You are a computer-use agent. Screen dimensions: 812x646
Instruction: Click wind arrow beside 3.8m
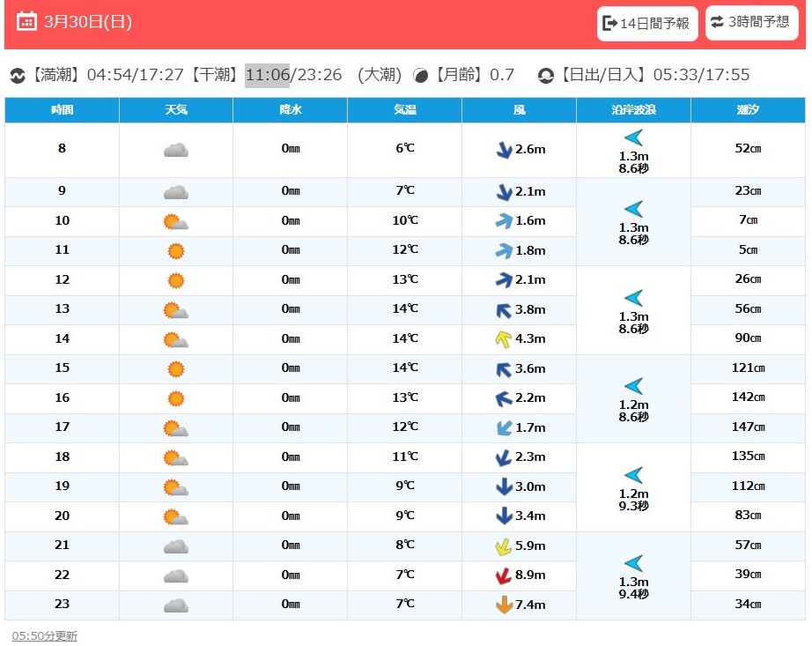coord(504,310)
